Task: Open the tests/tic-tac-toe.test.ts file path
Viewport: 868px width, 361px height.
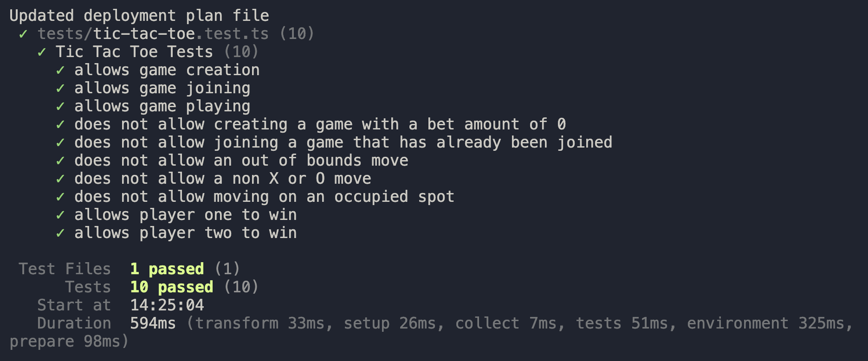Action: 153,34
